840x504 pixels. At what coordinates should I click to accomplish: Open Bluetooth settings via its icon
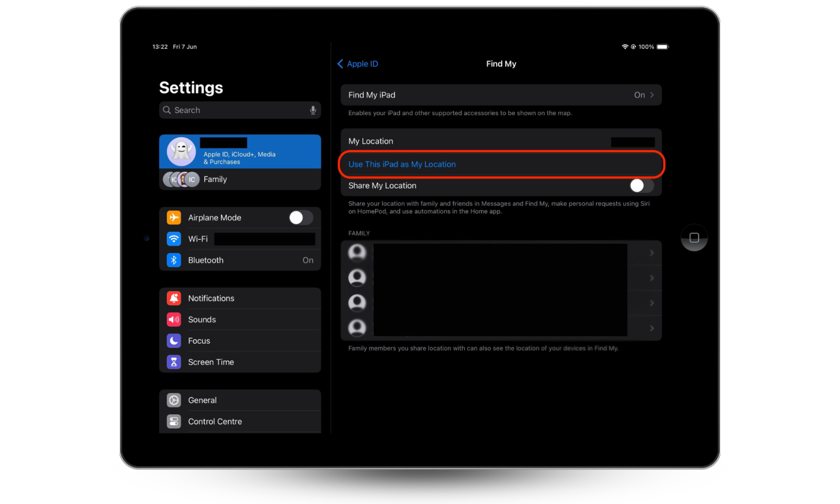point(174,260)
